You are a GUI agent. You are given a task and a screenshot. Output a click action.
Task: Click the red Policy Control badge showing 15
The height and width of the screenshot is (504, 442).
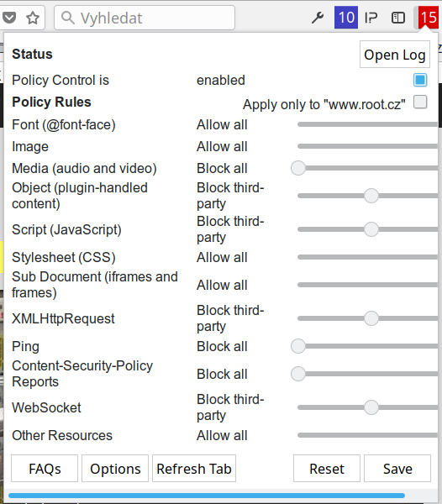point(429,18)
